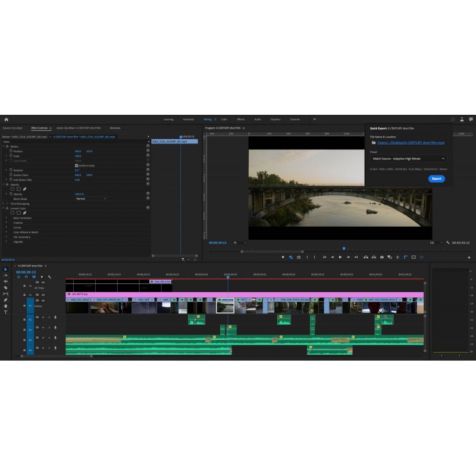Switch to the Color workspace tab

[x=224, y=120]
